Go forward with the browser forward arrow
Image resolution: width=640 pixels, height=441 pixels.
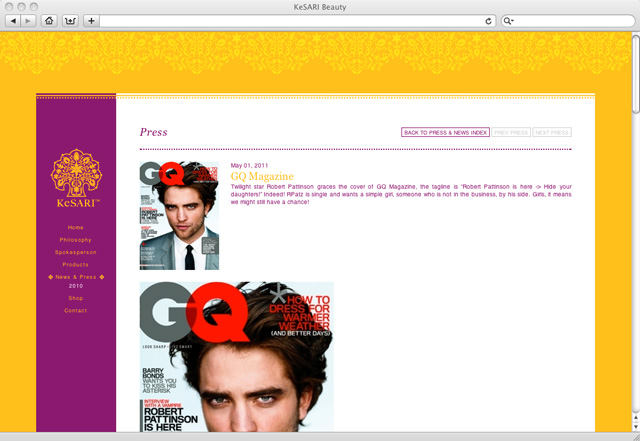click(28, 20)
